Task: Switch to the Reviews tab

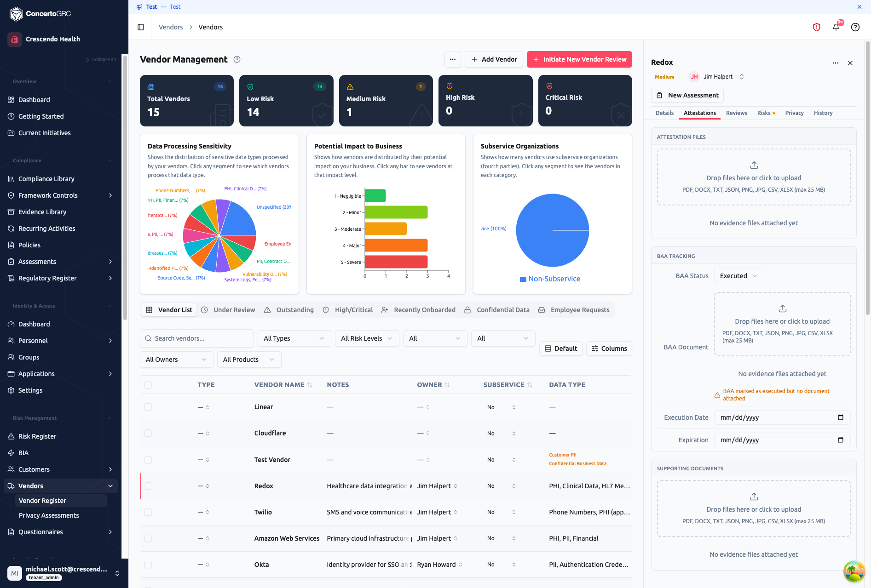Action: (737, 113)
